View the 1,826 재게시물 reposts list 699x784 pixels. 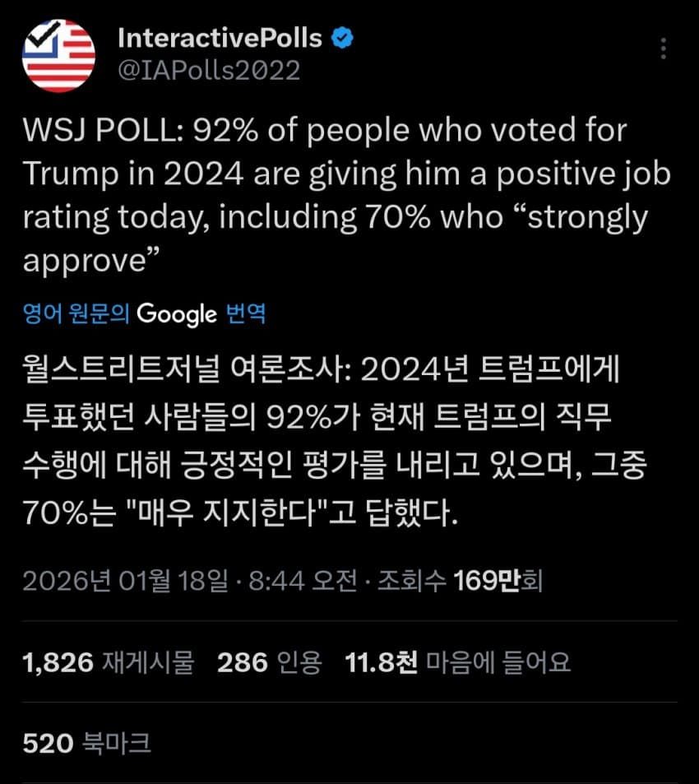coord(109,662)
